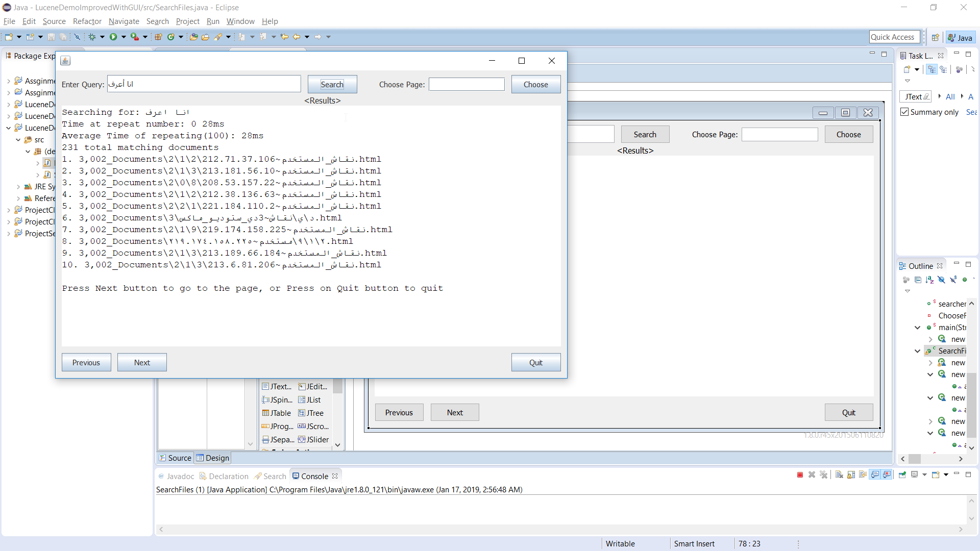
Task: Open the Navigate menu
Action: pos(124,21)
